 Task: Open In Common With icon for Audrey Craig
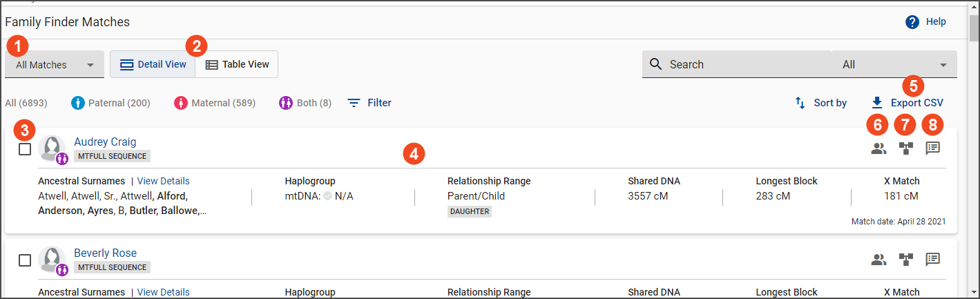878,148
